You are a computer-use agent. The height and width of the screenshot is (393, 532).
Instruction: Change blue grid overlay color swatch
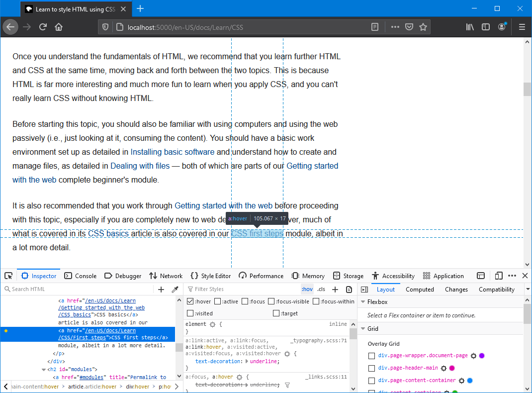pyautogui.click(x=470, y=381)
